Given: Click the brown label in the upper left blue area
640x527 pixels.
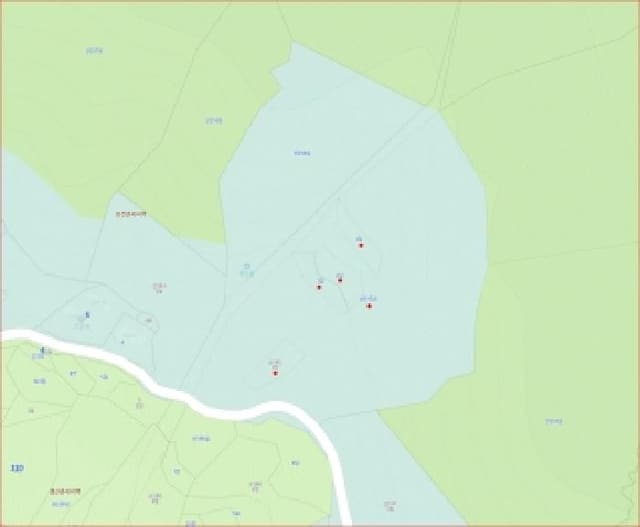Looking at the screenshot, I should 131,214.
